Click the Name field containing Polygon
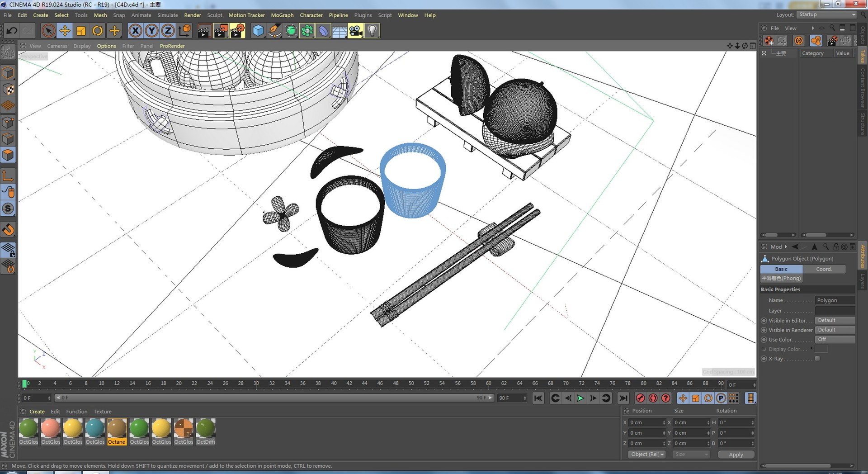Screen dimensions: 868x474 835,300
